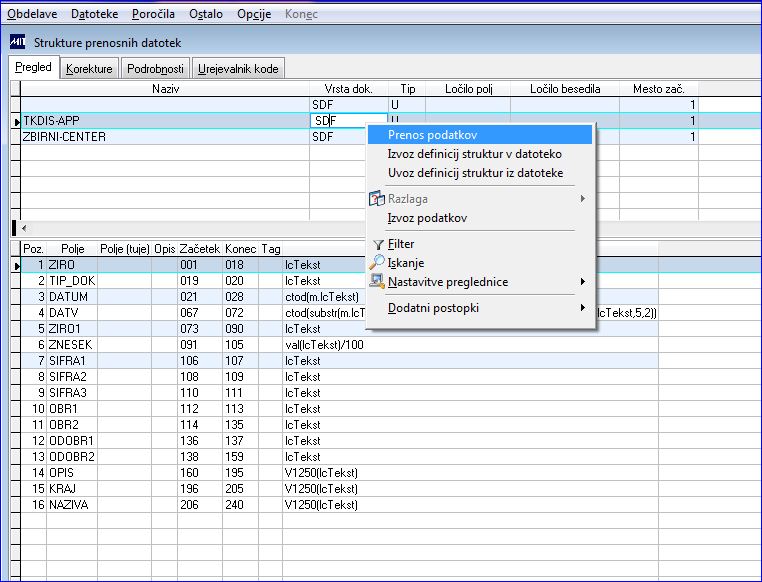Click the Filter funnel icon

(x=378, y=244)
